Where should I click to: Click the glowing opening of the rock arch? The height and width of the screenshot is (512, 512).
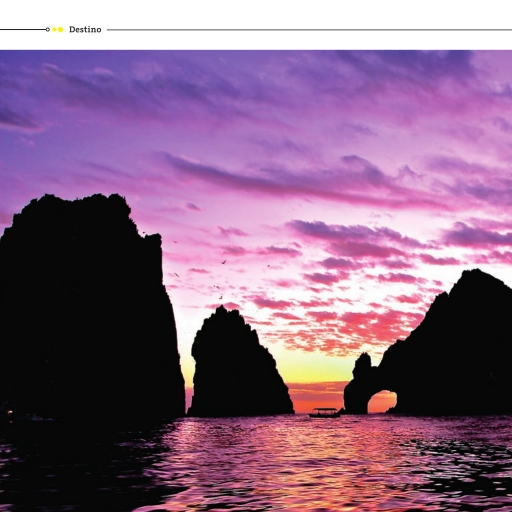pos(382,402)
